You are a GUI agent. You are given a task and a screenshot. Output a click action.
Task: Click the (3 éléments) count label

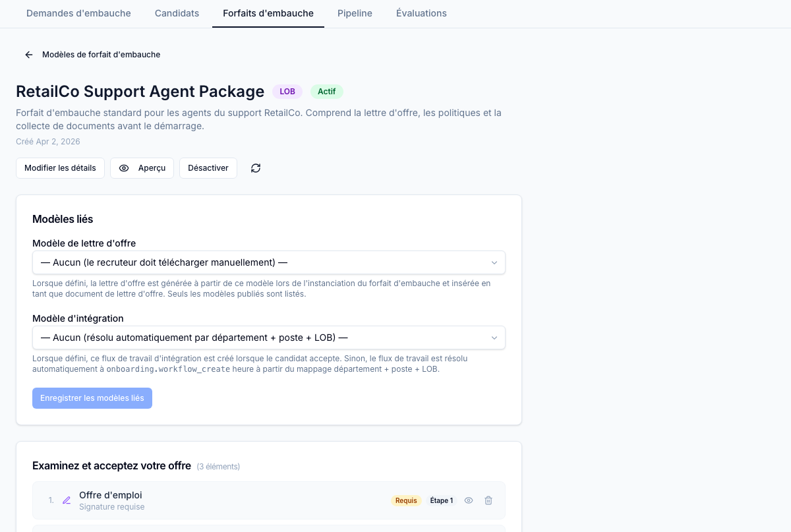219,467
